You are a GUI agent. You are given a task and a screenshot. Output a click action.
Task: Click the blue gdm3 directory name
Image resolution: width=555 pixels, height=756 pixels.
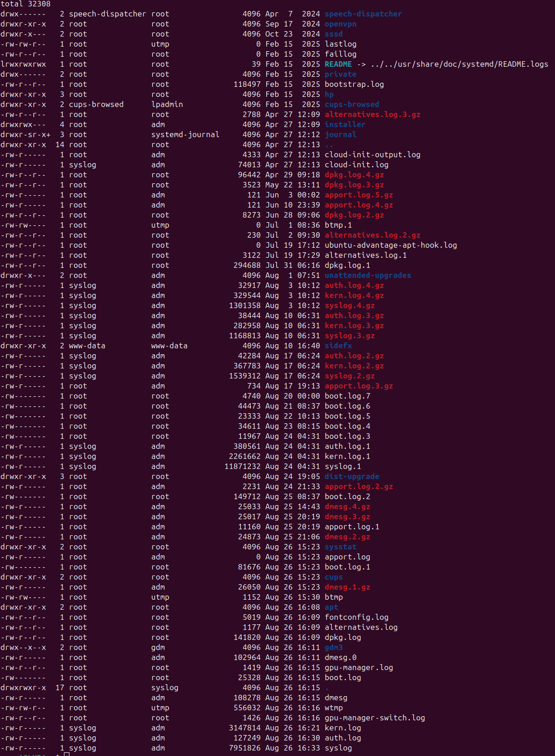tap(333, 648)
